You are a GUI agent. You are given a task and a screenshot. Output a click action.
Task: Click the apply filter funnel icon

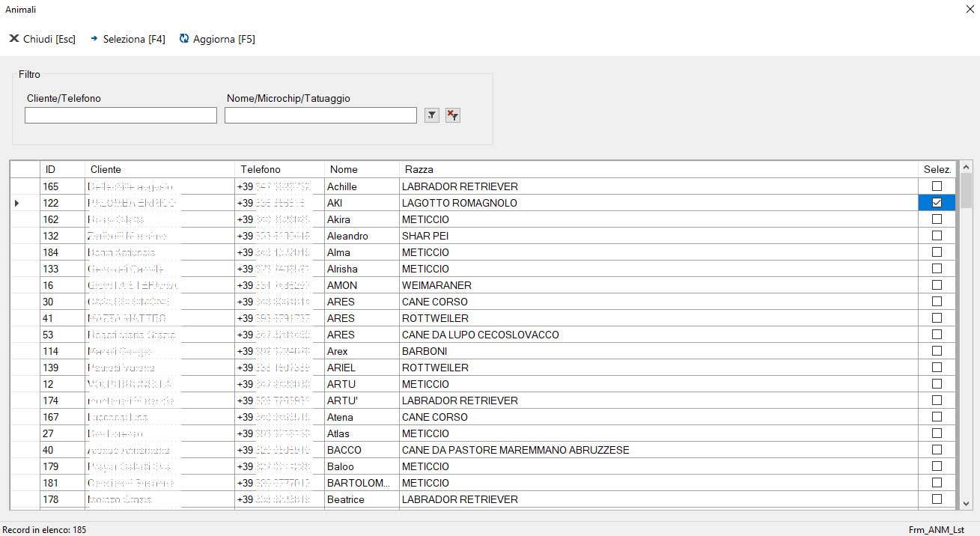[432, 115]
